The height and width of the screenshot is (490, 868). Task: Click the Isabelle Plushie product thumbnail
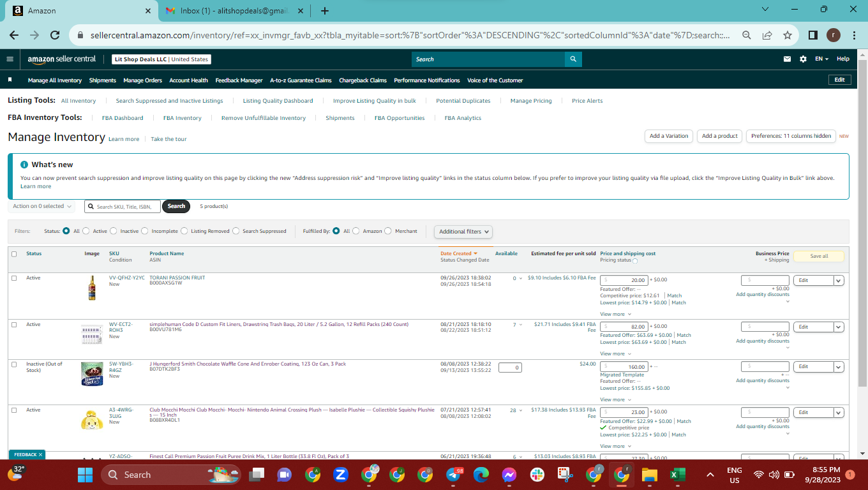pos(92,420)
